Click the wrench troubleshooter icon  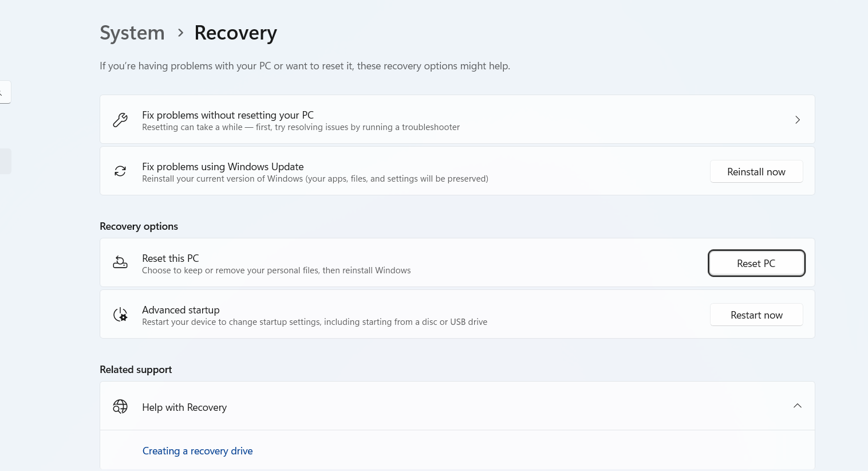(x=120, y=120)
